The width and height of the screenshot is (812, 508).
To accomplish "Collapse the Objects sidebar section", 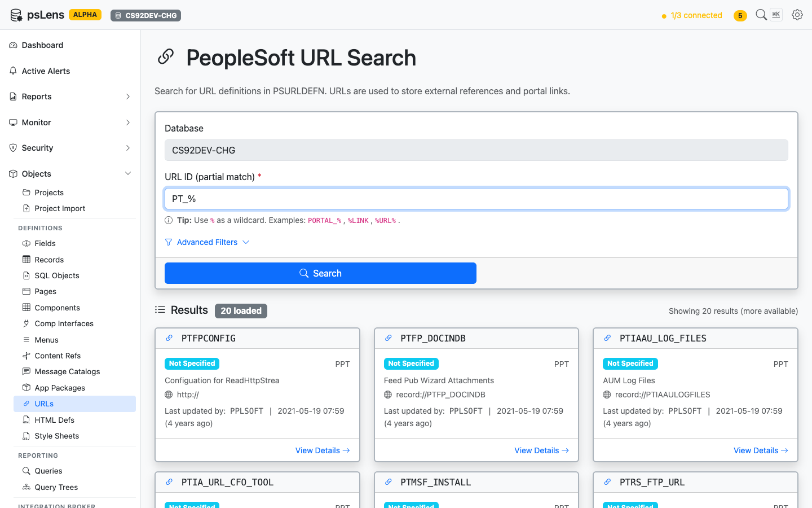I will click(70, 174).
